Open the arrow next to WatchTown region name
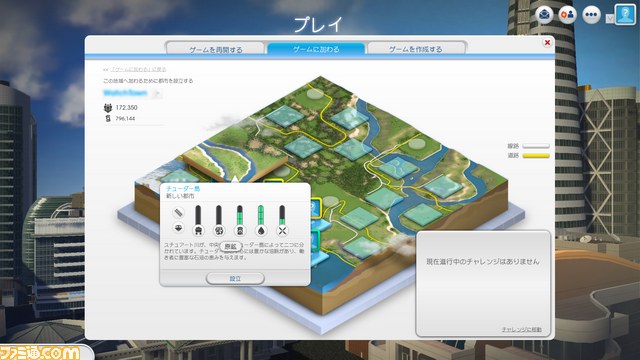The width and height of the screenshot is (640, 360). tap(156, 94)
